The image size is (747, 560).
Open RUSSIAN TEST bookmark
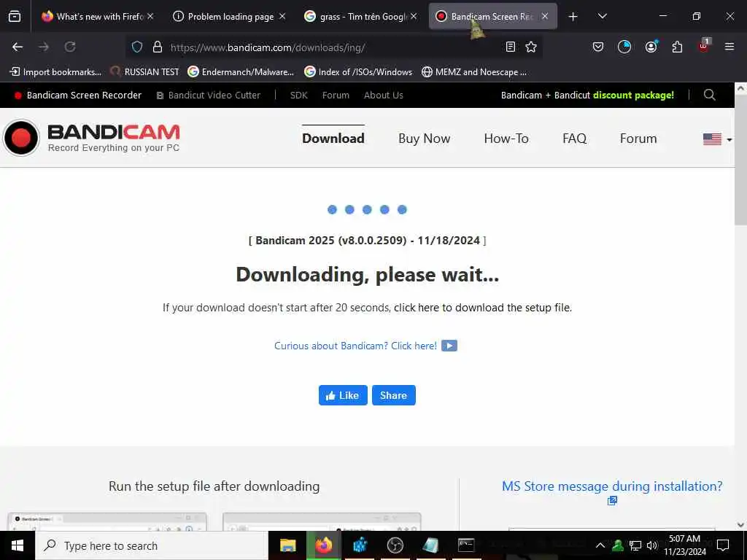point(144,72)
